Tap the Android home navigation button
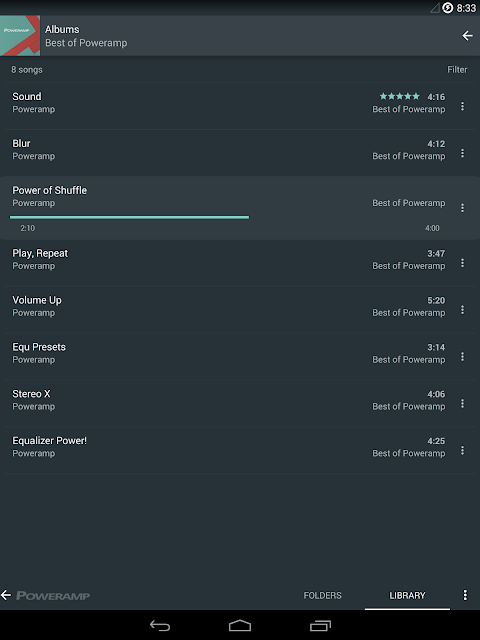 pos(240,625)
